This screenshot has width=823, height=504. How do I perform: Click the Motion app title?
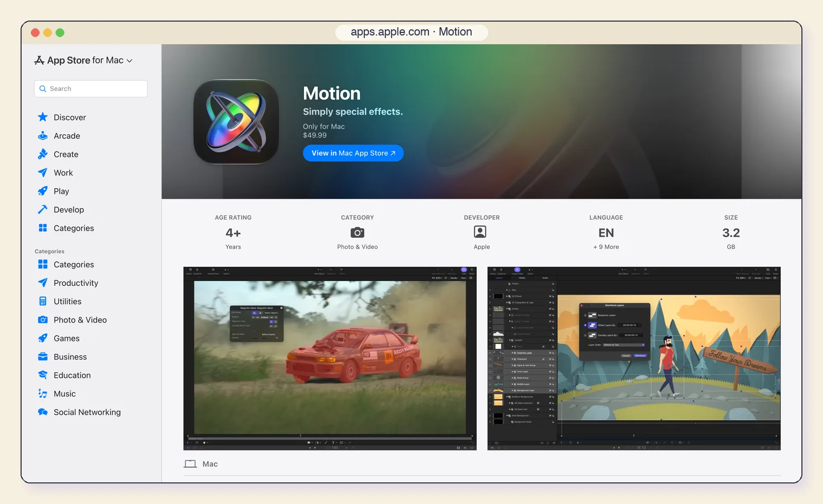click(332, 93)
